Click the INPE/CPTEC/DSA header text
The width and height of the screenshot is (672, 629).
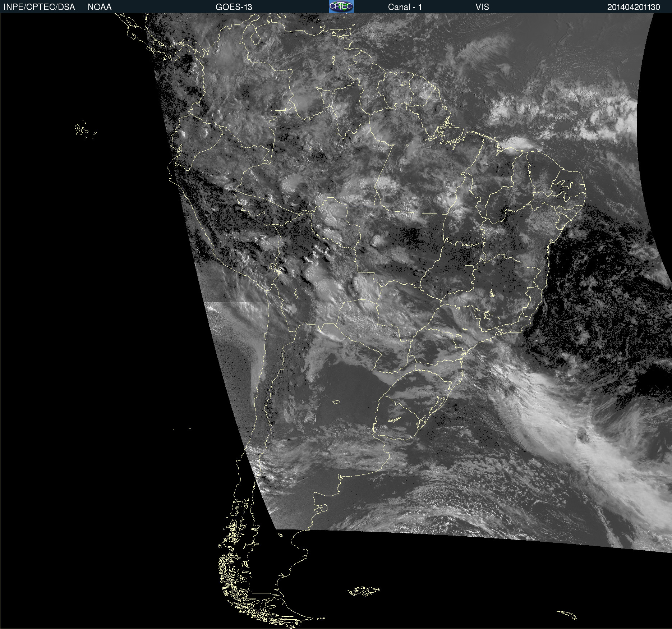pos(39,7)
